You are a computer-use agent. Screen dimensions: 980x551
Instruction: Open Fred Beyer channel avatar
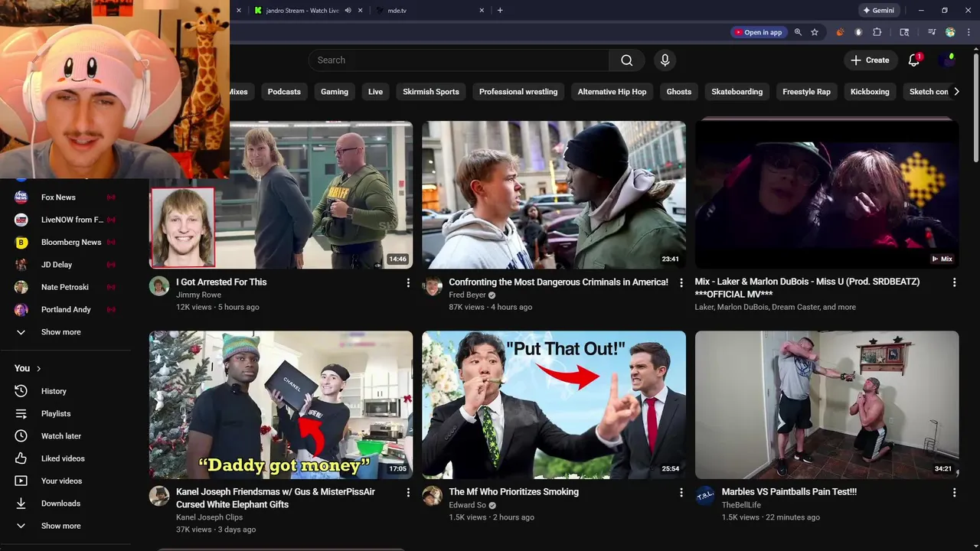tap(433, 286)
